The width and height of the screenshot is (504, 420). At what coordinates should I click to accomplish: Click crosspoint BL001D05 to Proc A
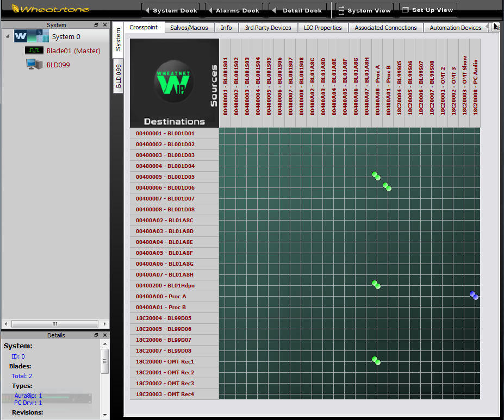tap(376, 176)
